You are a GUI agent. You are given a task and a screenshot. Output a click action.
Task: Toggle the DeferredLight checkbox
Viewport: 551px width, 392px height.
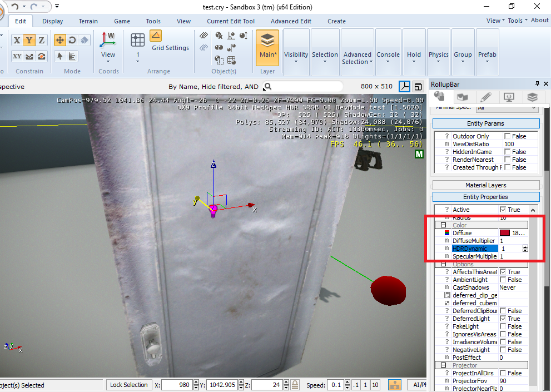503,319
